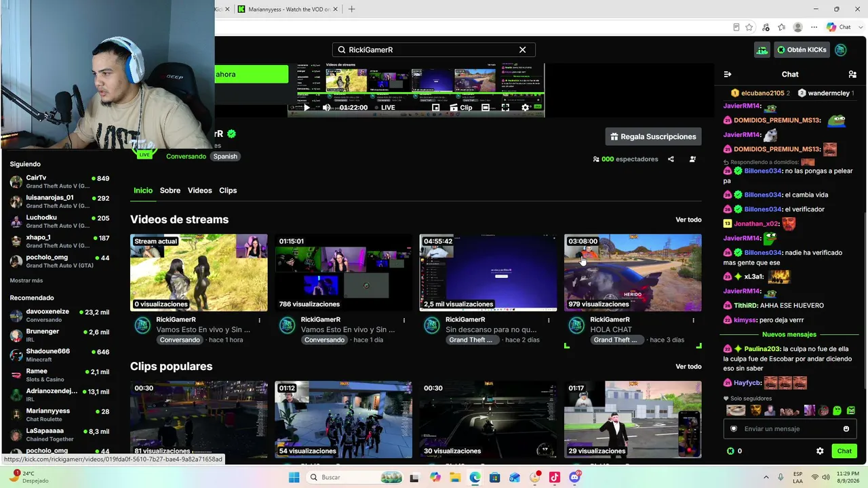
Task: Open davooxeneize recommended channel
Action: 60,315
